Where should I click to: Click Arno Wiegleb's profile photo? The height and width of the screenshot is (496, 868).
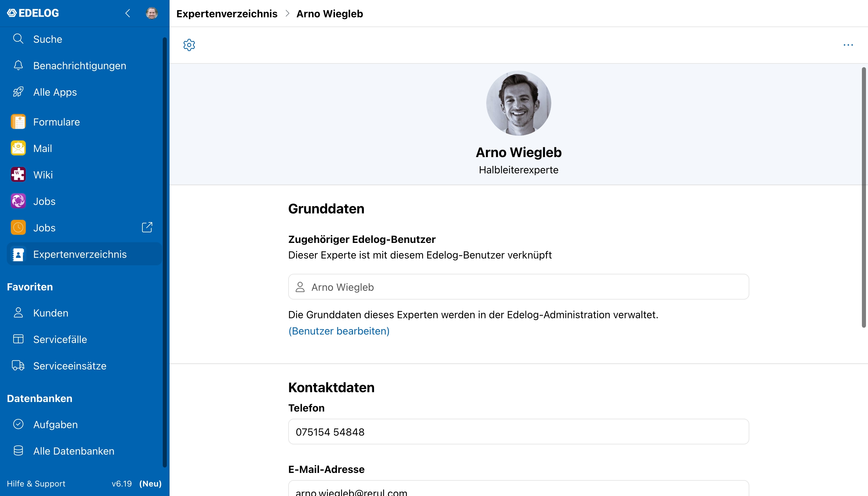coord(518,103)
